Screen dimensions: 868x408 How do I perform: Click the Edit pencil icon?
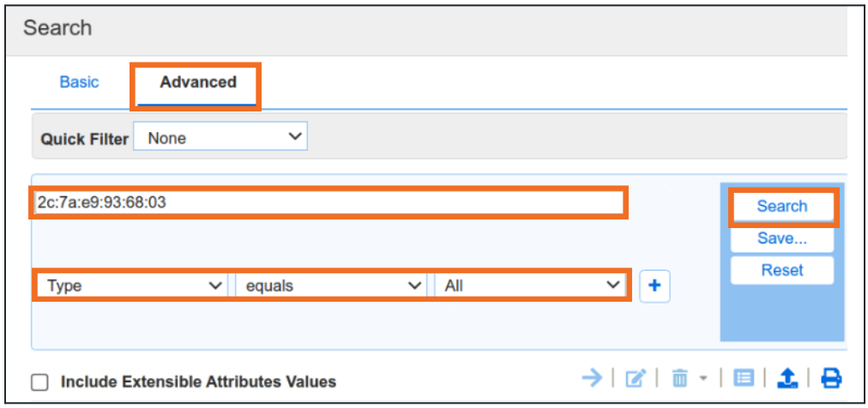pos(636,378)
